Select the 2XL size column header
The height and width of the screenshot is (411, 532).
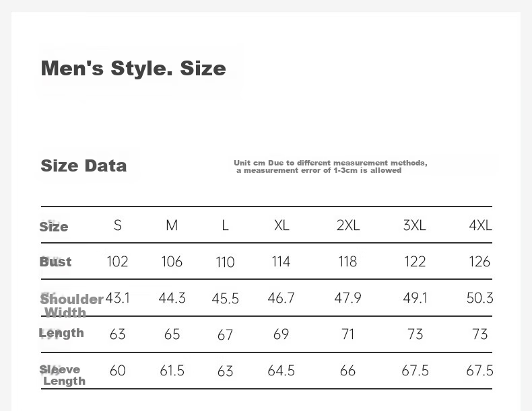[x=348, y=225]
